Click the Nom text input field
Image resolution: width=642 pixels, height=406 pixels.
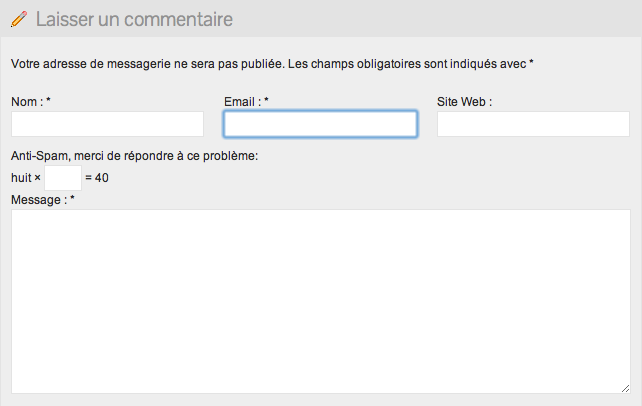click(107, 124)
